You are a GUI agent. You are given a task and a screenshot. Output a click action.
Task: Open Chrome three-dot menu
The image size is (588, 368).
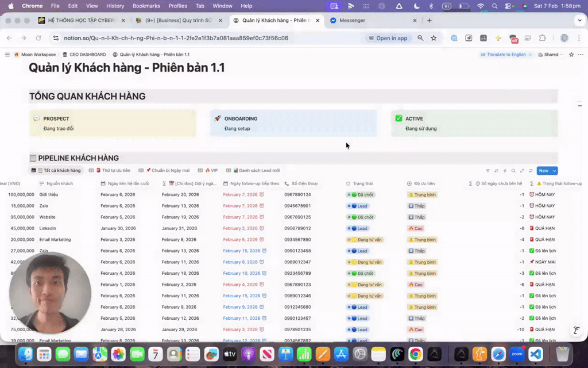click(x=579, y=38)
